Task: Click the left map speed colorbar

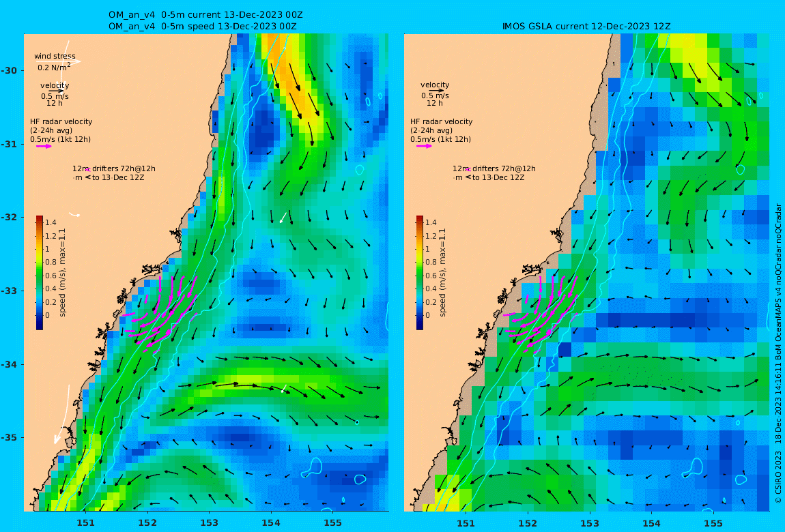Action: tap(40, 273)
